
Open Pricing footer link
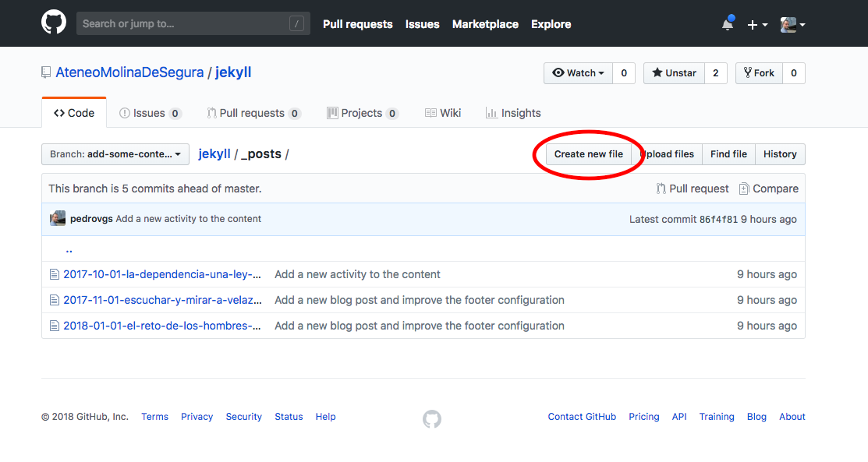(x=644, y=417)
